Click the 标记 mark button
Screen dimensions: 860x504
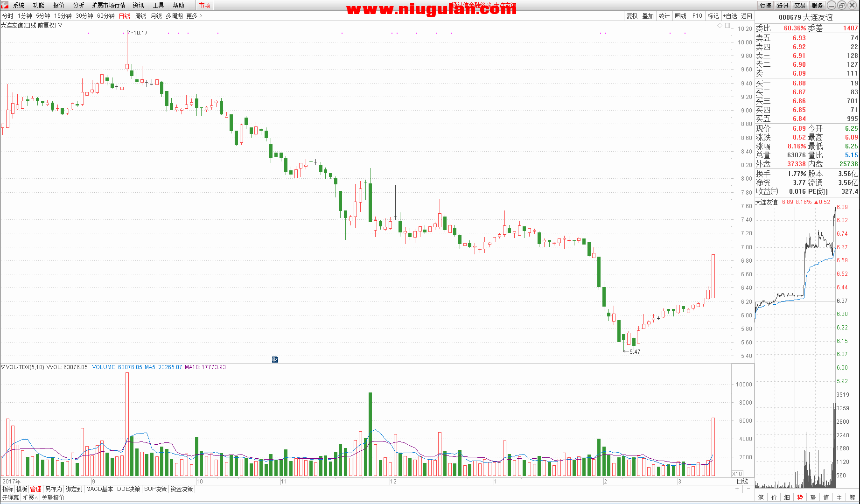coord(713,16)
